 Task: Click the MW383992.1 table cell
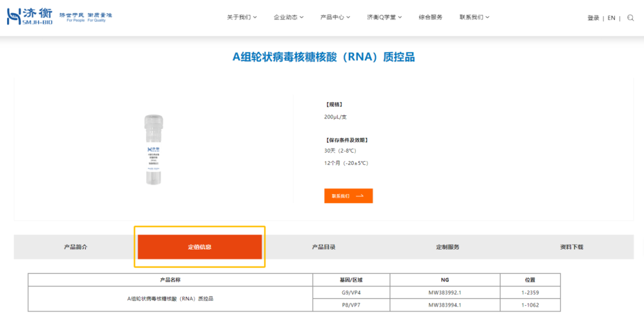445,293
